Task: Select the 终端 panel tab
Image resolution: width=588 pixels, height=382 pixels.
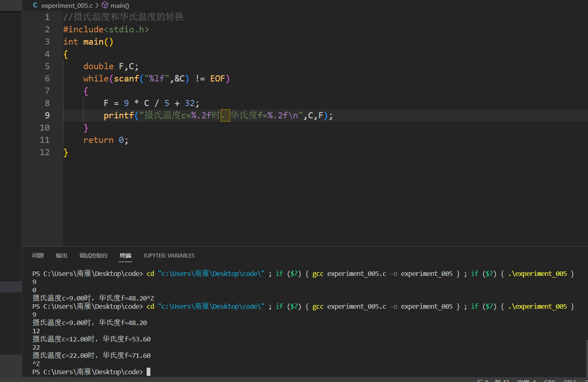Action: point(125,255)
